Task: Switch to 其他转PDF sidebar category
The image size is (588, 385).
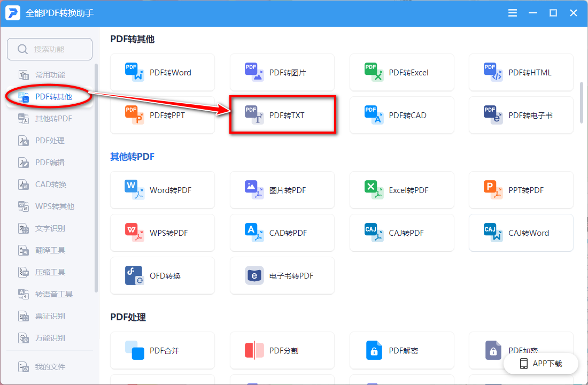Action: 50,119
